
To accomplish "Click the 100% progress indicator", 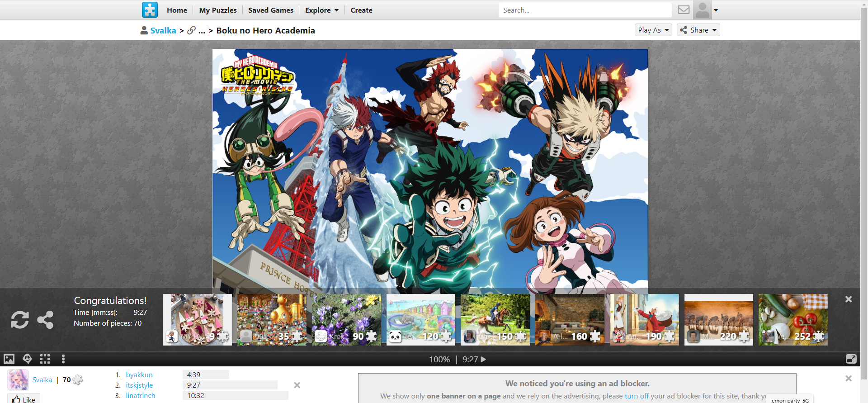I will point(439,360).
